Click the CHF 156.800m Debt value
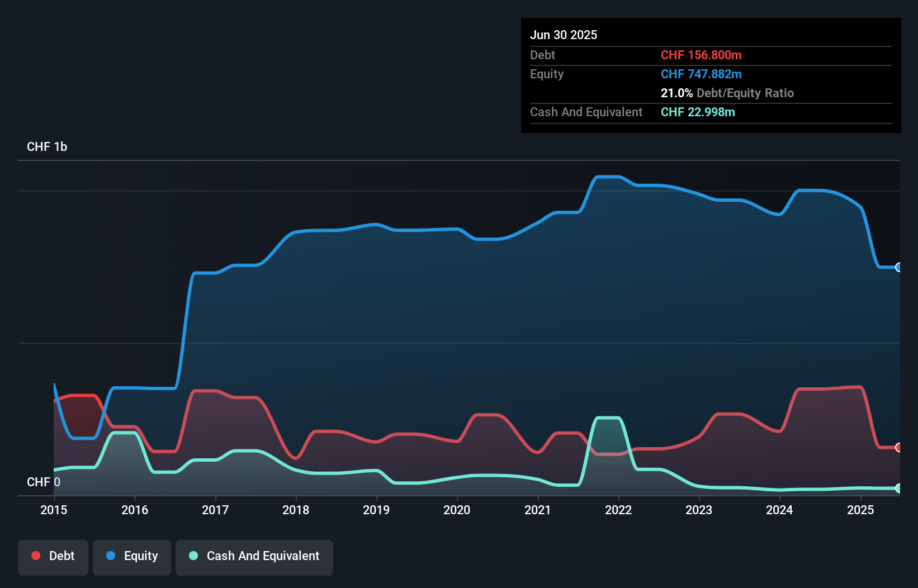Screen dimensions: 918x588 [701, 55]
